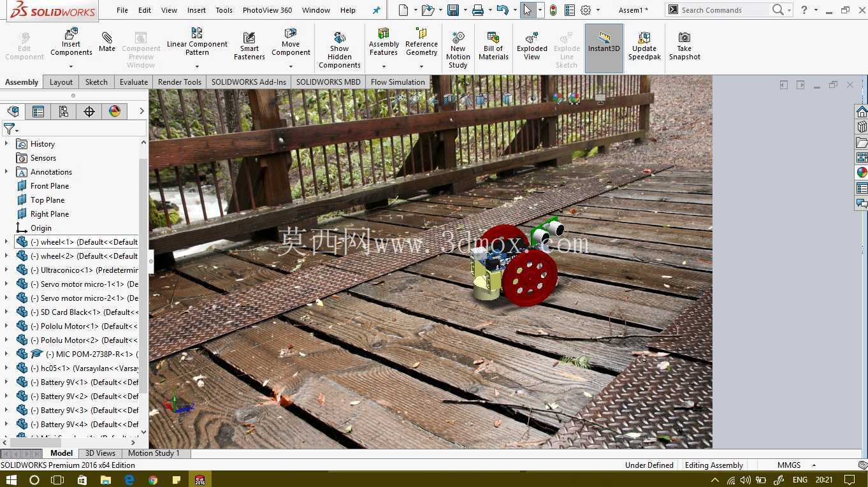Open Bill of Materials
Viewport: 868px width, 487px height.
point(493,46)
